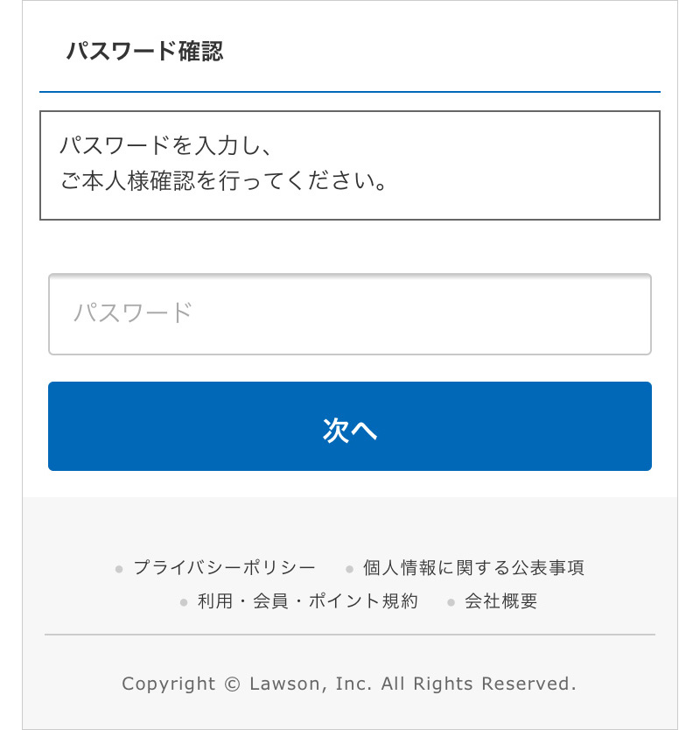Click the gray footer divider line
This screenshot has width=700, height=730.
(349, 635)
